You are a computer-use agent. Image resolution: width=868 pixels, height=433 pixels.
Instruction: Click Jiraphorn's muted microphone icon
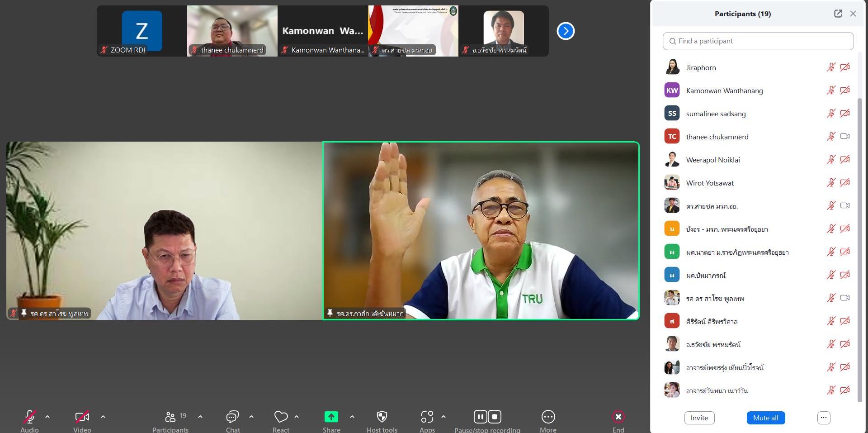point(831,67)
